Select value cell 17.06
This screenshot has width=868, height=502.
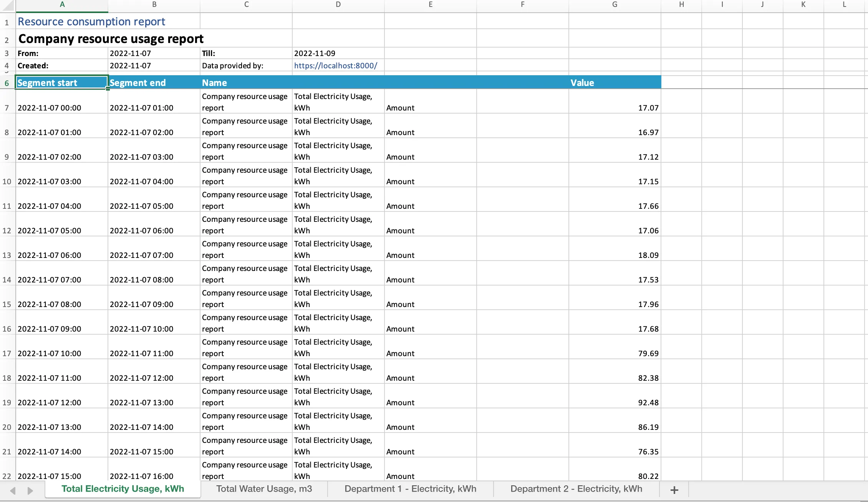click(x=615, y=225)
